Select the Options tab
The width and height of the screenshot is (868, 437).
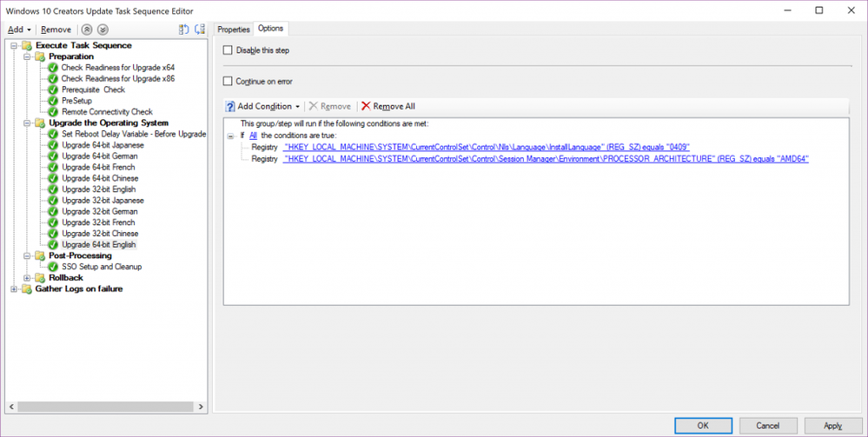[271, 29]
